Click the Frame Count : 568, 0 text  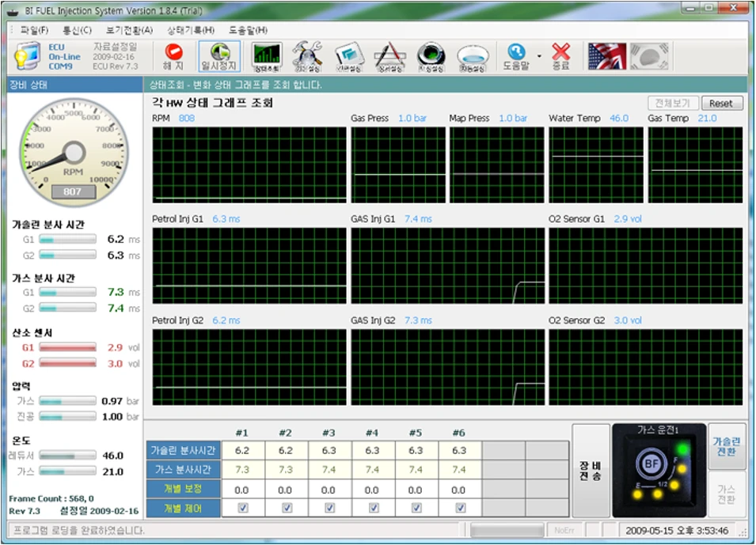51,498
